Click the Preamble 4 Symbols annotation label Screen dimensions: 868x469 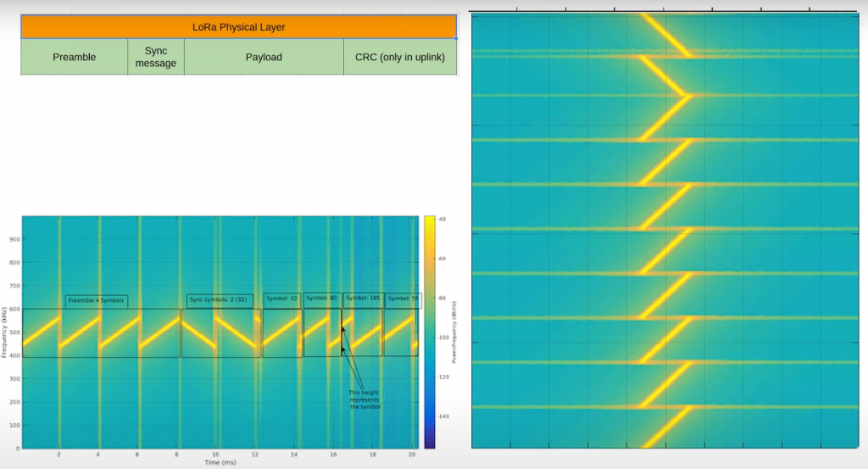pyautogui.click(x=96, y=301)
